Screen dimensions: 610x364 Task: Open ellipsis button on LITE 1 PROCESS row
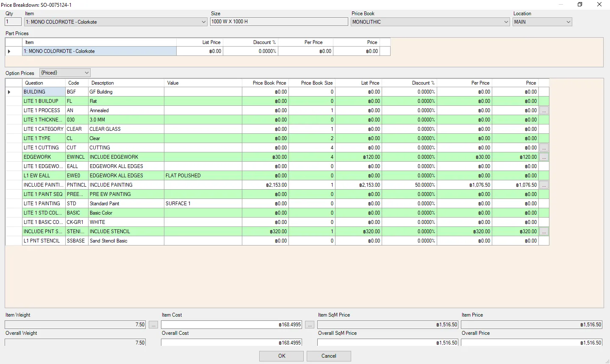(544, 110)
